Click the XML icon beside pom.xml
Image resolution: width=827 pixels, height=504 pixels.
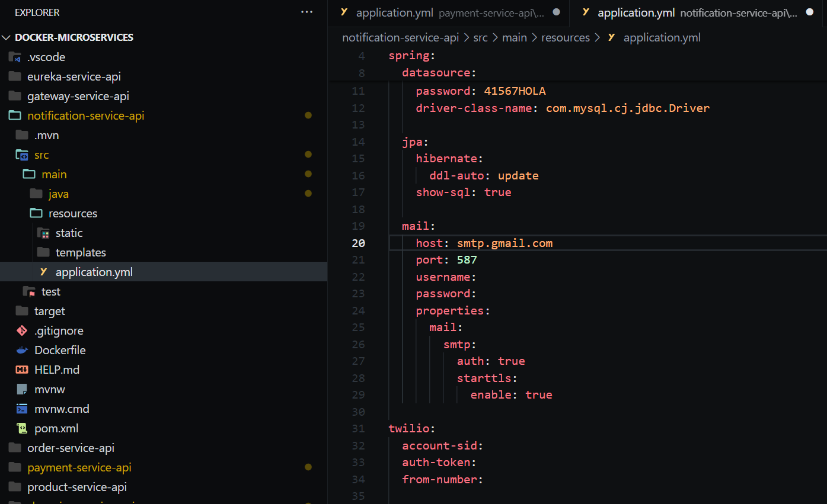coord(23,428)
